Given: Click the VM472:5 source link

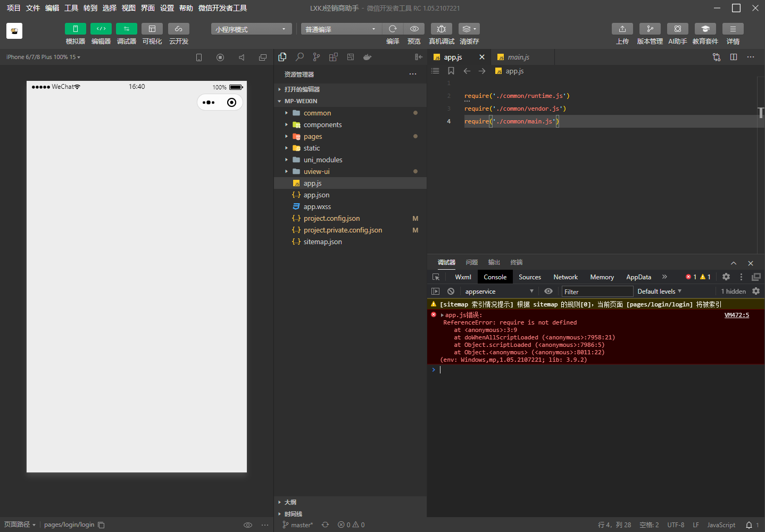Looking at the screenshot, I should point(736,315).
